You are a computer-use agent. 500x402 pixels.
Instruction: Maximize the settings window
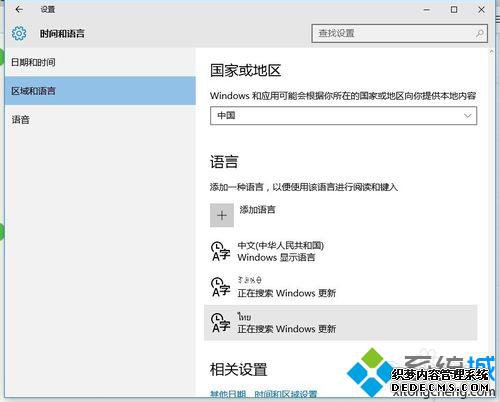pos(454,10)
